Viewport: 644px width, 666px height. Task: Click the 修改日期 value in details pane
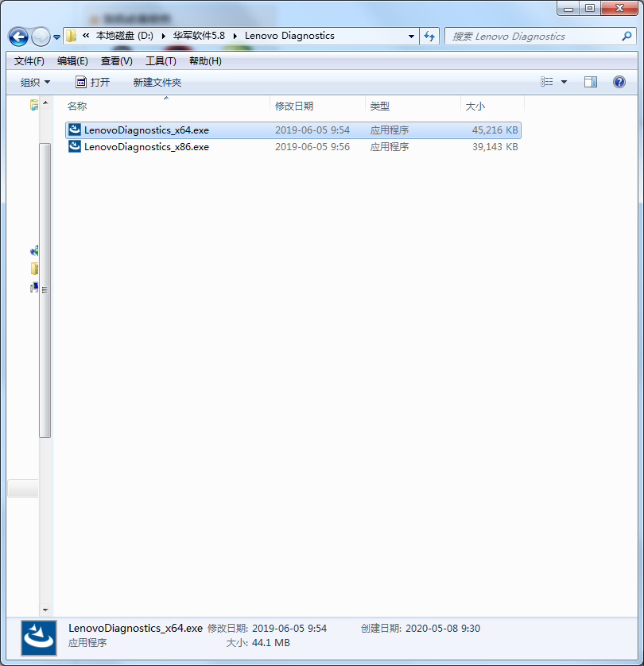289,628
